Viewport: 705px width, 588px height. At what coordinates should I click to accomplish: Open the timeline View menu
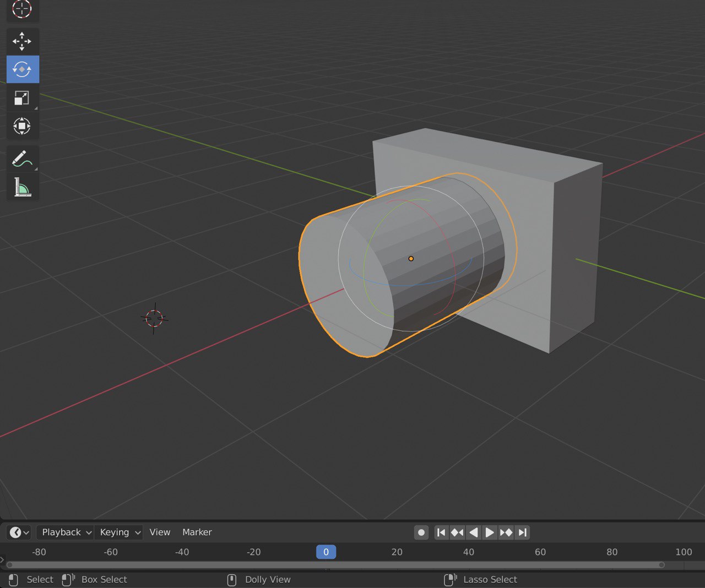(160, 532)
